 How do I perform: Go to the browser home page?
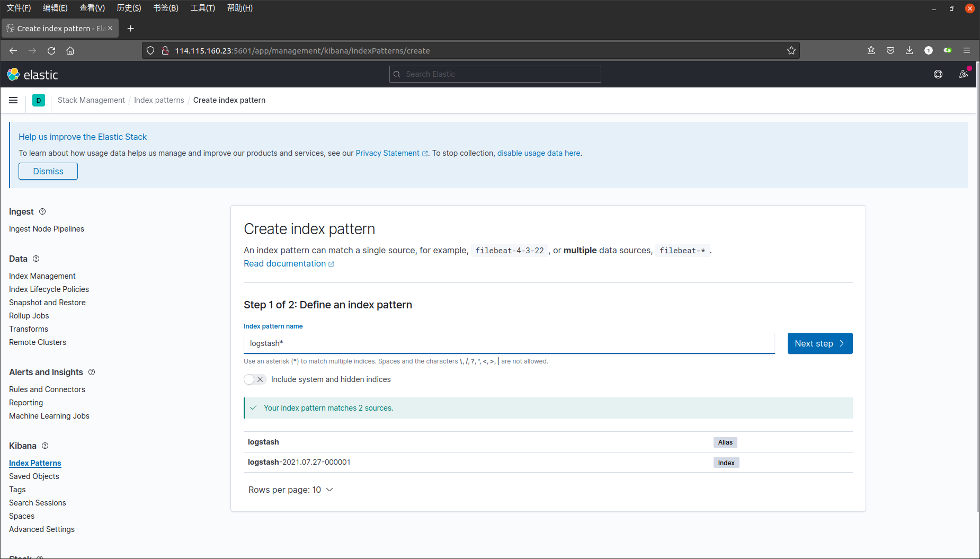(x=70, y=51)
